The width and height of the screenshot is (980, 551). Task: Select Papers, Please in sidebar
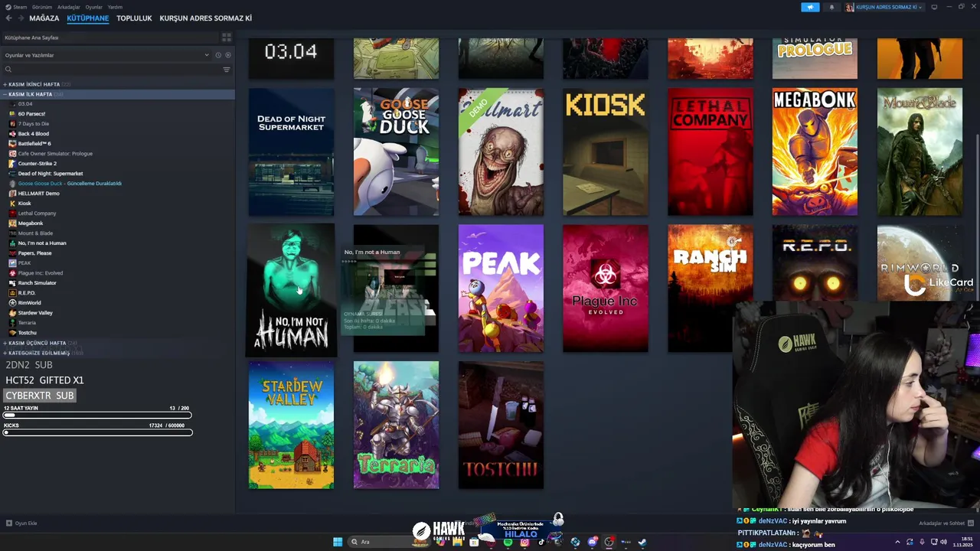[34, 253]
